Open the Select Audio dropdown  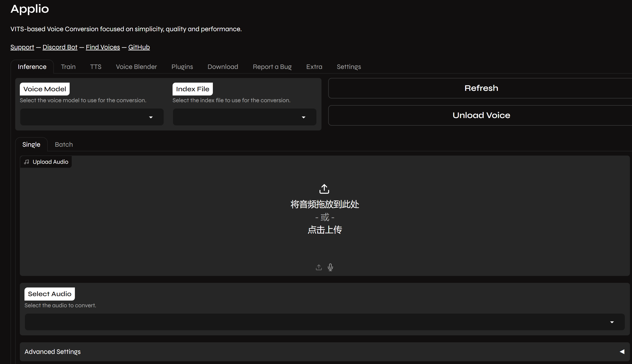pyautogui.click(x=324, y=322)
